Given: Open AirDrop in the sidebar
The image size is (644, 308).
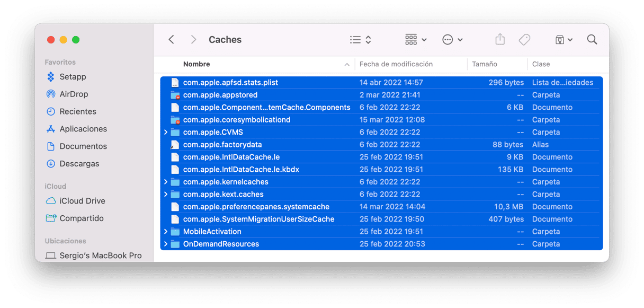Looking at the screenshot, I should pos(74,94).
